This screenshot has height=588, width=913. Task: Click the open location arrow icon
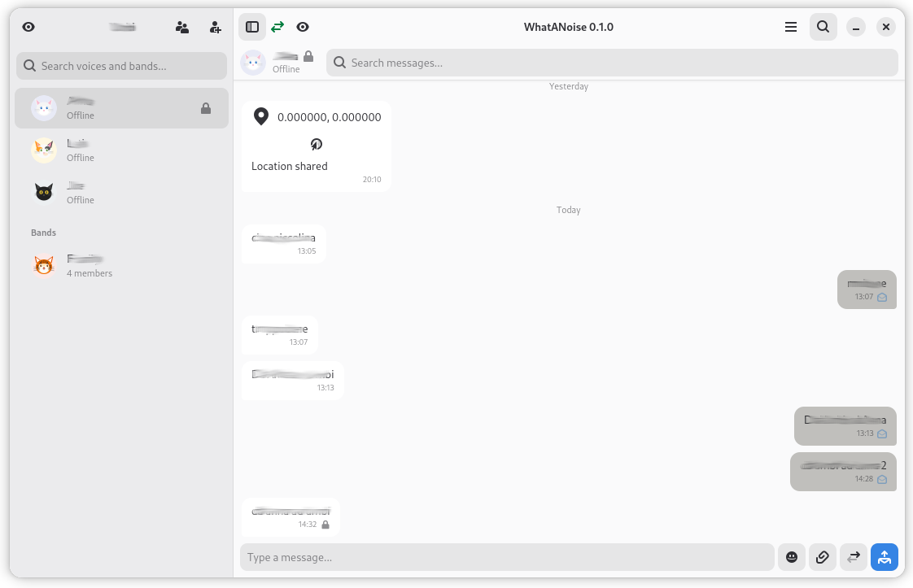[317, 144]
